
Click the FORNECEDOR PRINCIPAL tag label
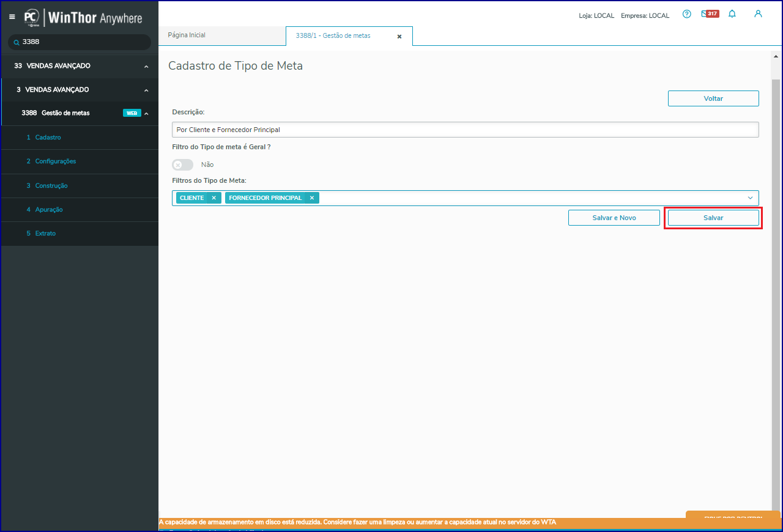click(265, 198)
